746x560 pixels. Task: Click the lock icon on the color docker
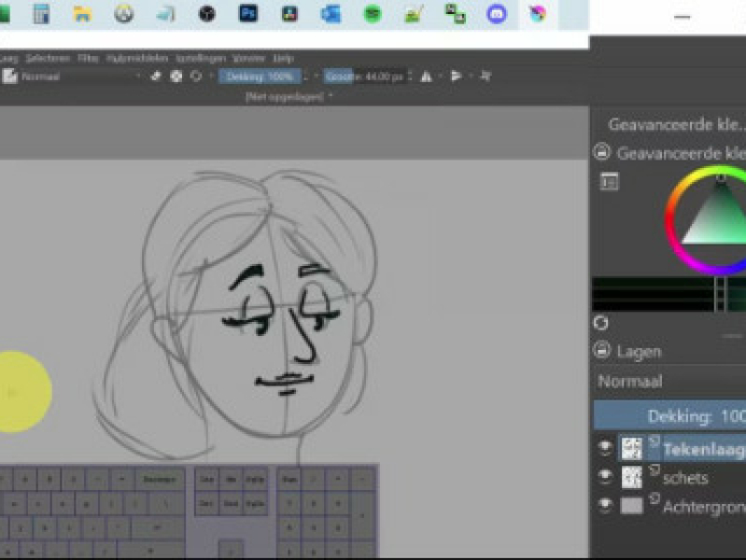pyautogui.click(x=602, y=152)
